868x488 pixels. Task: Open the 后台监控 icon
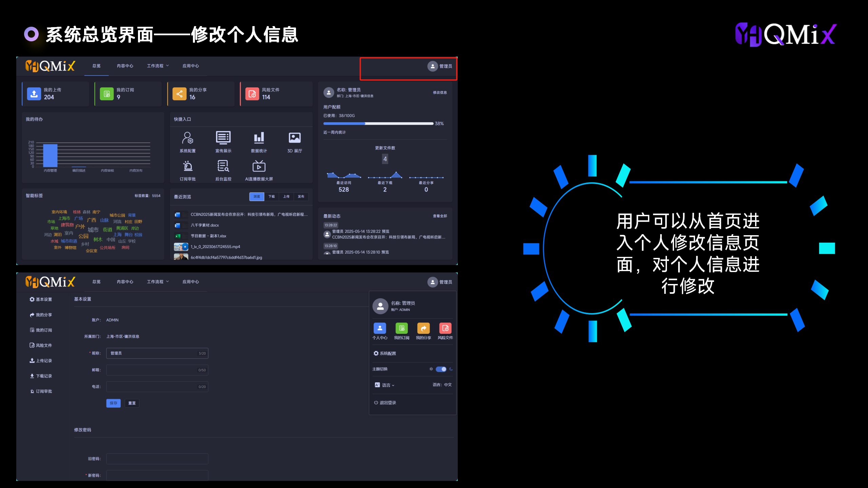(223, 166)
